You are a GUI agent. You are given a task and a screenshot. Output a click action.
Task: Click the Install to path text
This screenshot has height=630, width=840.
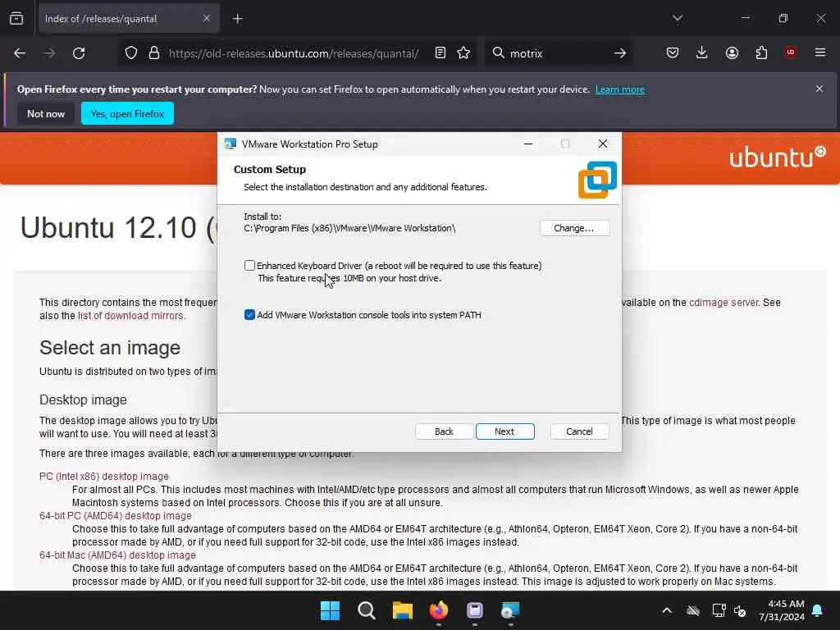point(349,228)
